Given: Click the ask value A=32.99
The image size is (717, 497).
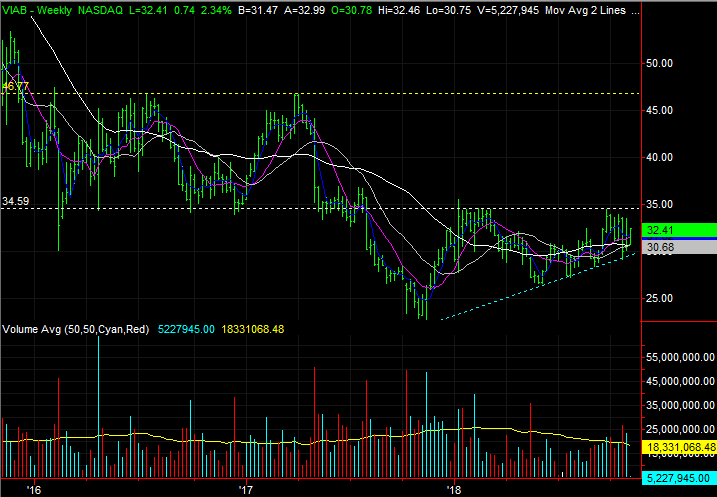Looking at the screenshot, I should (x=305, y=10).
